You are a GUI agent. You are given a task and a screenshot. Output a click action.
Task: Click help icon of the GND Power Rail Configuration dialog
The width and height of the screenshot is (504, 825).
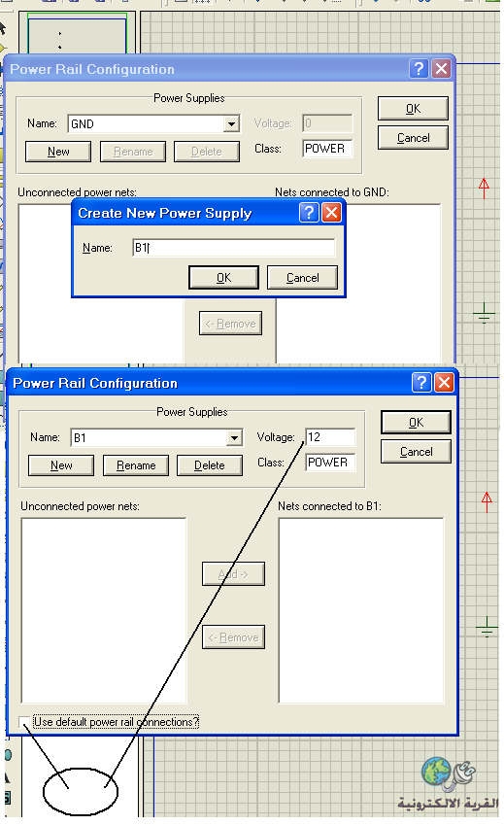[419, 68]
